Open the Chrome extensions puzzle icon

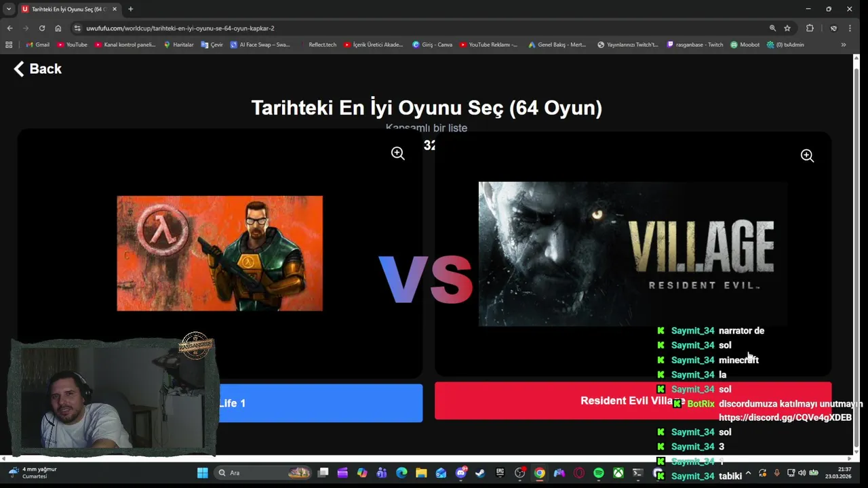click(810, 28)
